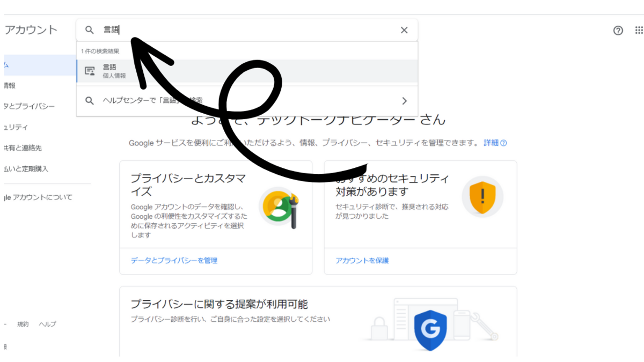Open 個人情報 sidebar item
This screenshot has width=644, height=362.
click(x=9, y=85)
